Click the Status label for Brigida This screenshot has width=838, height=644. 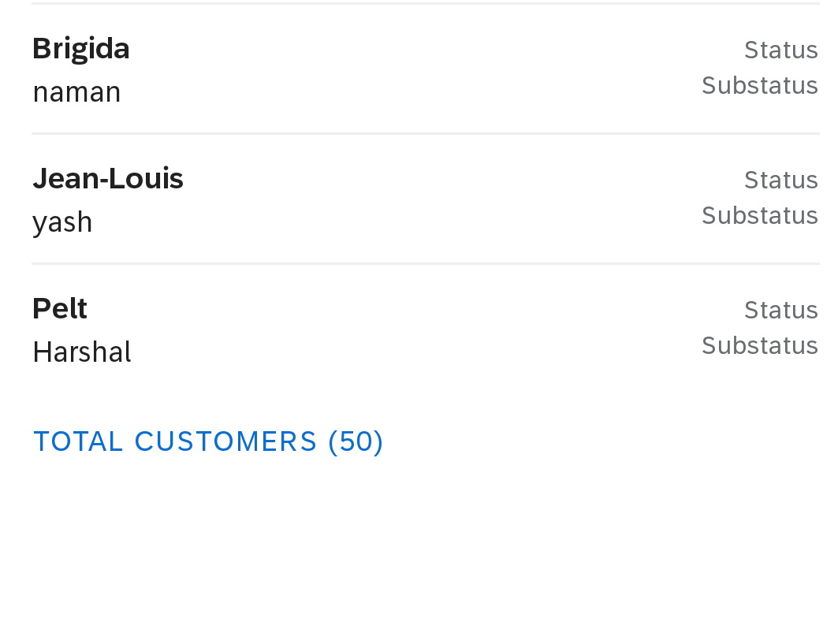tap(780, 50)
